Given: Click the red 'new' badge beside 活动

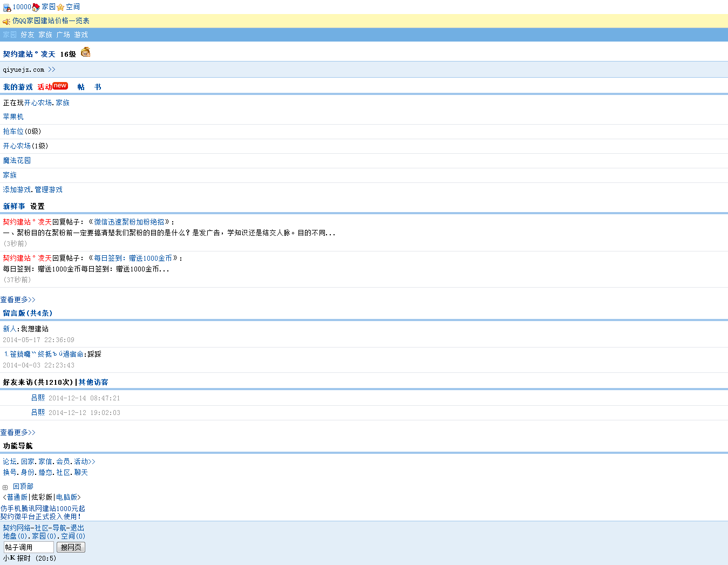Looking at the screenshot, I should point(60,86).
